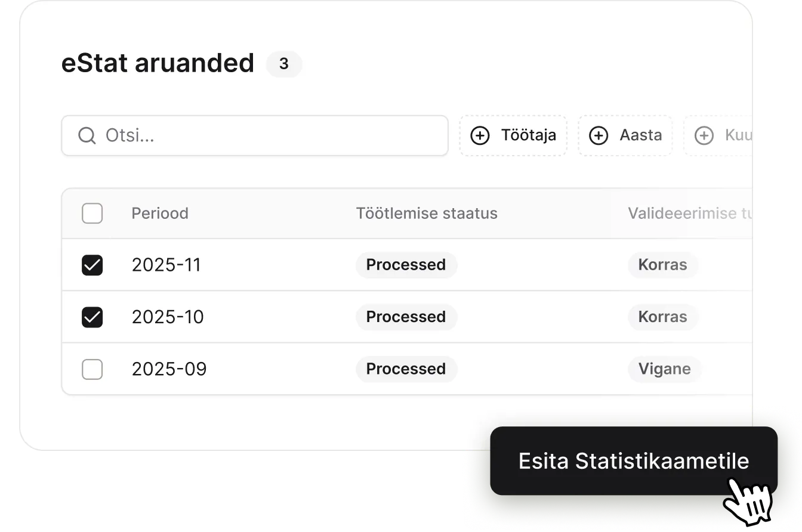Click the Töötlemise staatus column header
This screenshot has width=802, height=532.
(x=427, y=213)
